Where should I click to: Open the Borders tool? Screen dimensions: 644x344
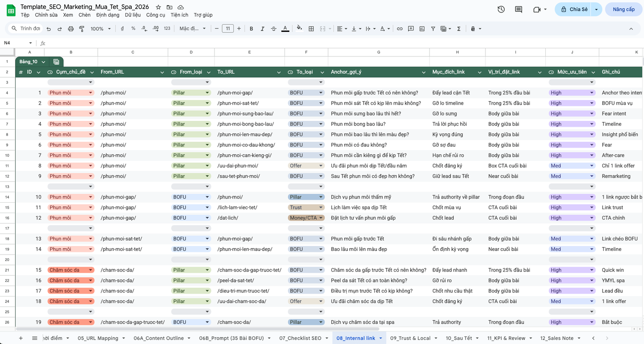tap(311, 29)
